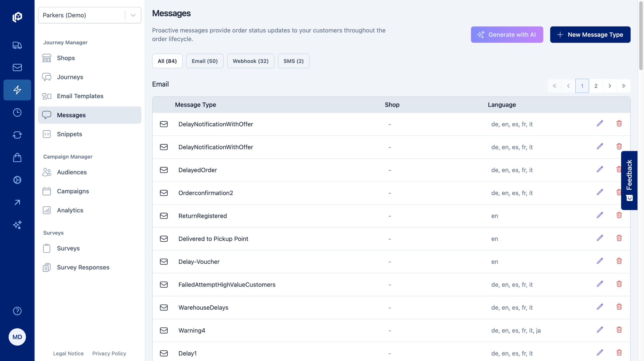The width and height of the screenshot is (644, 361).
Task: Click the Generate with AI button
Action: (x=507, y=34)
